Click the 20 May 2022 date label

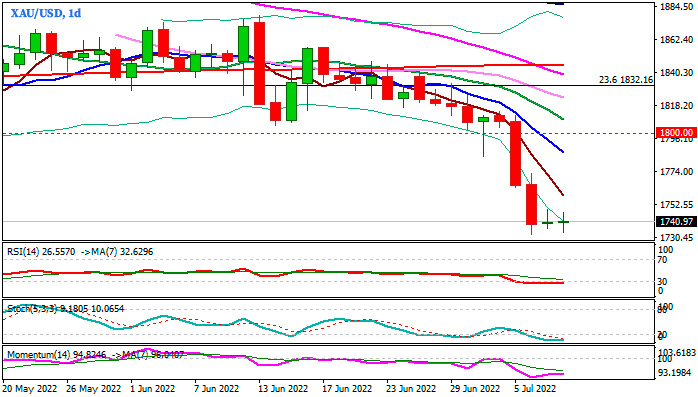(30, 389)
